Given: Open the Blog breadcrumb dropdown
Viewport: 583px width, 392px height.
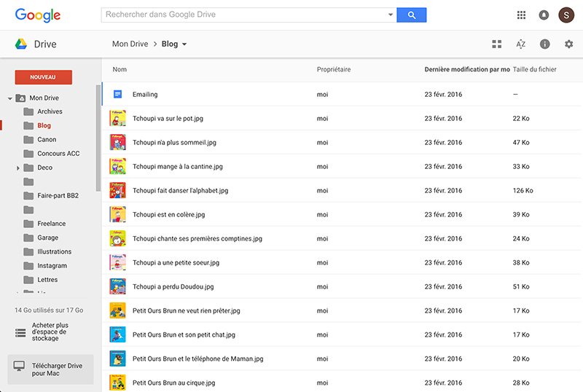Looking at the screenshot, I should (x=184, y=44).
